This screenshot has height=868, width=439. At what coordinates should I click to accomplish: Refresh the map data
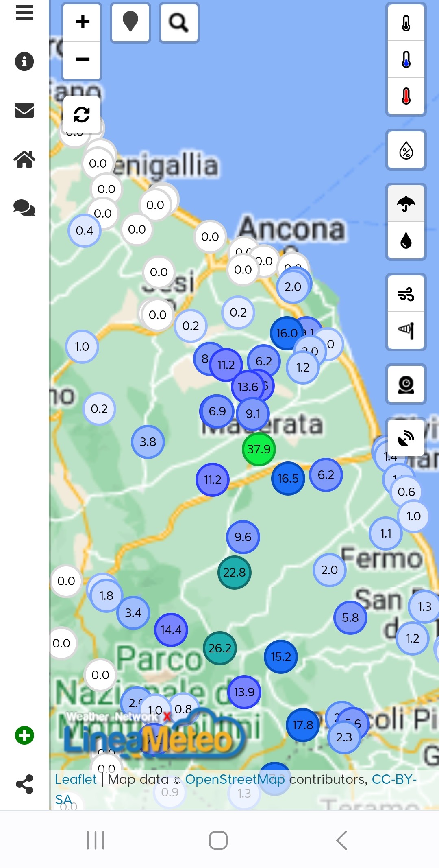pyautogui.click(x=82, y=115)
